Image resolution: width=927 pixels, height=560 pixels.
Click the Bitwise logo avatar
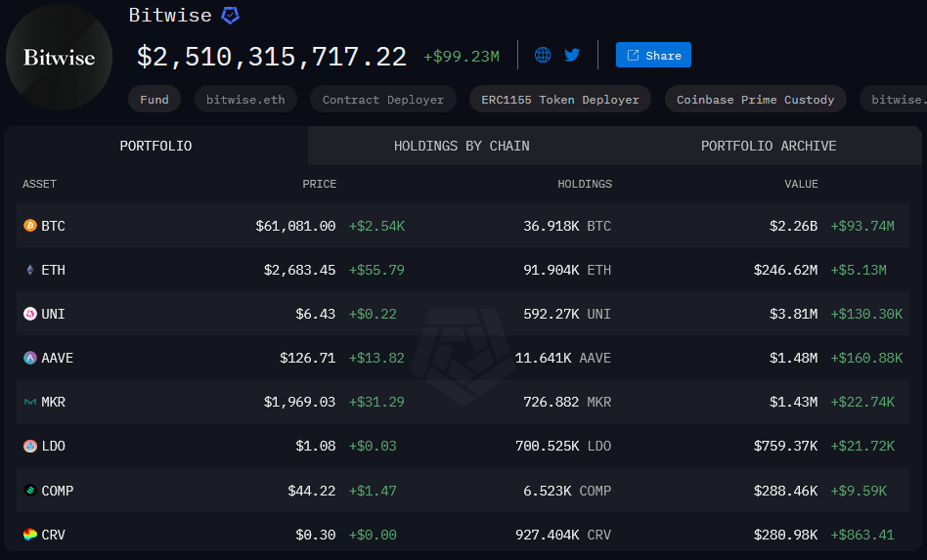(59, 58)
